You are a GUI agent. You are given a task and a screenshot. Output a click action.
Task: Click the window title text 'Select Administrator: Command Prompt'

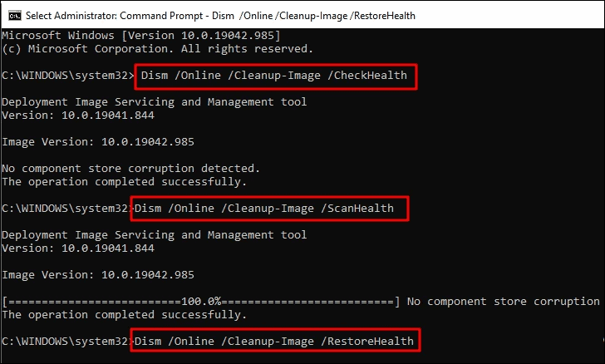[x=114, y=16]
